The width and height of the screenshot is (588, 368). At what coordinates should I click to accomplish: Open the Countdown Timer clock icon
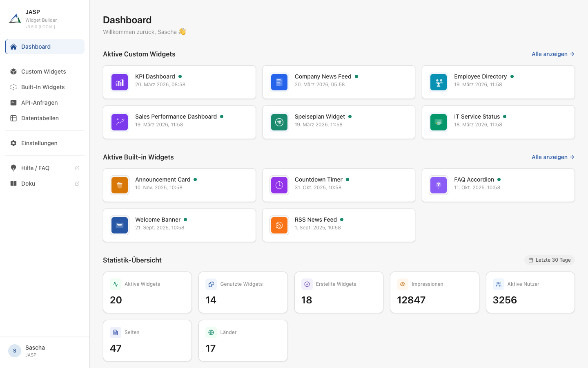(x=279, y=185)
